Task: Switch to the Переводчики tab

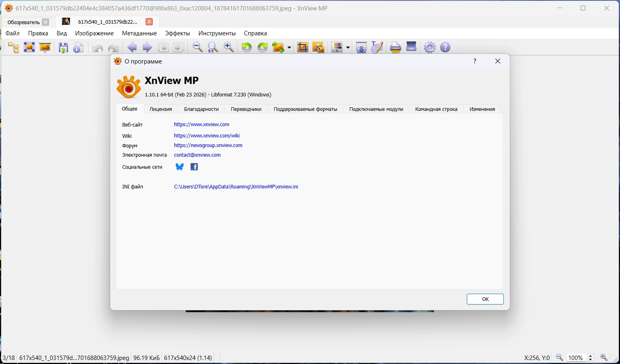Action: coord(246,109)
